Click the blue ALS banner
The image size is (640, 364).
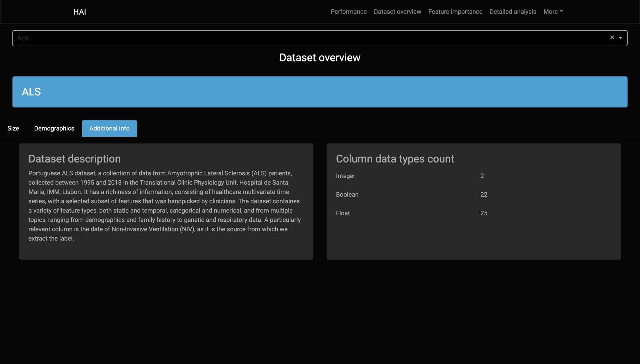(320, 92)
